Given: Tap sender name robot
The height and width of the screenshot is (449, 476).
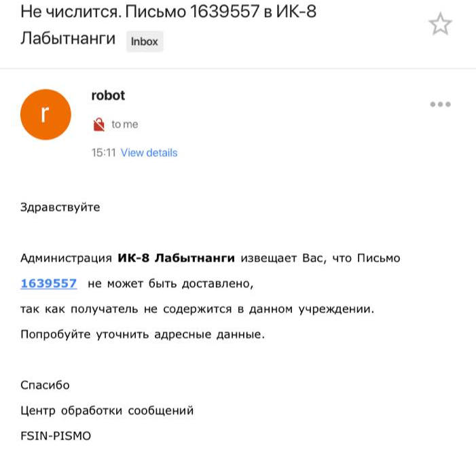Looking at the screenshot, I should pyautogui.click(x=108, y=96).
